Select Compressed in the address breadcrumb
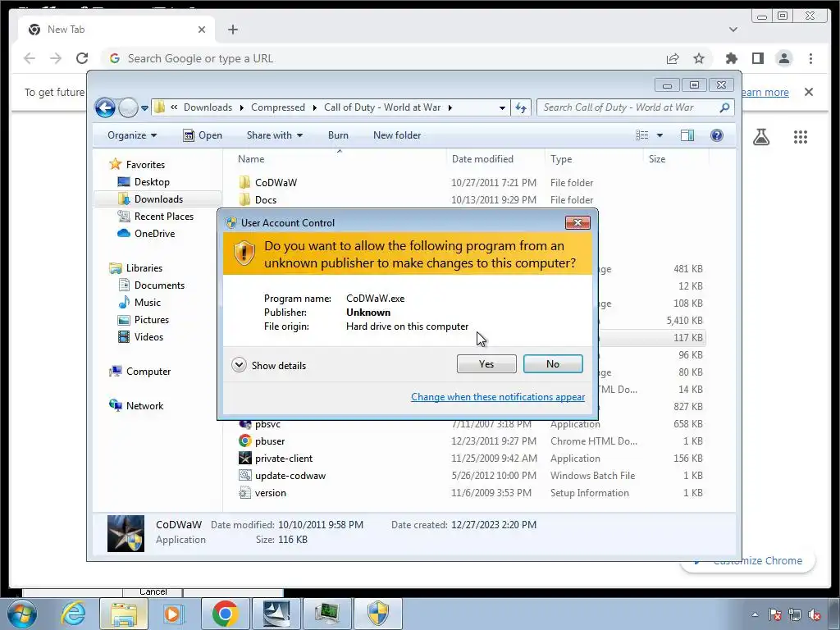 tap(277, 107)
